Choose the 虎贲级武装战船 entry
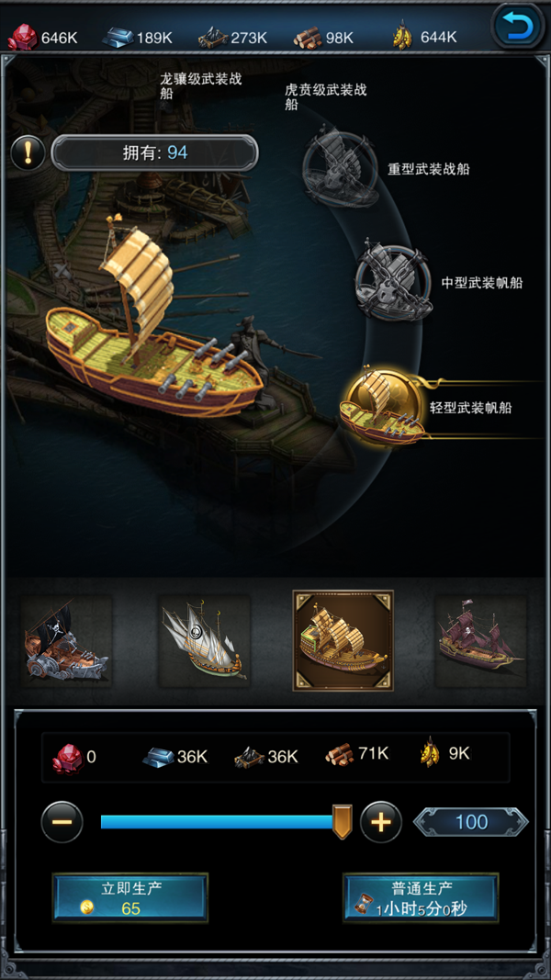The image size is (551, 980). [x=325, y=96]
